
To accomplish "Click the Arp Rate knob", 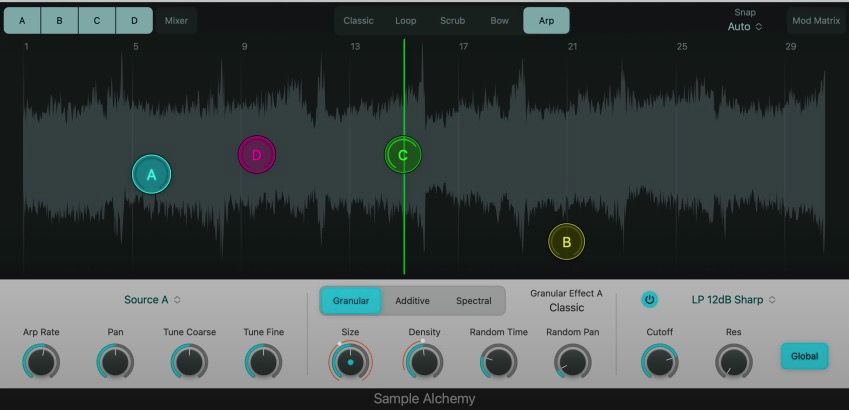I will [x=41, y=361].
